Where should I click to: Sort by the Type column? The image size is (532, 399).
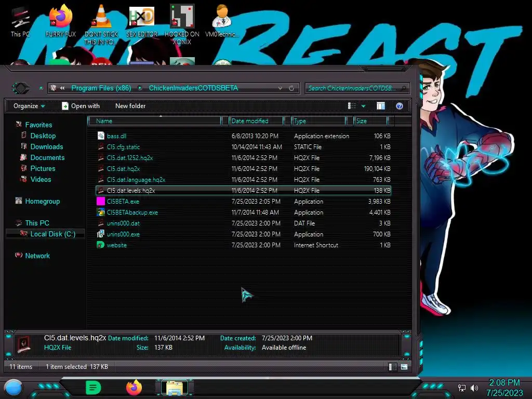(318, 121)
